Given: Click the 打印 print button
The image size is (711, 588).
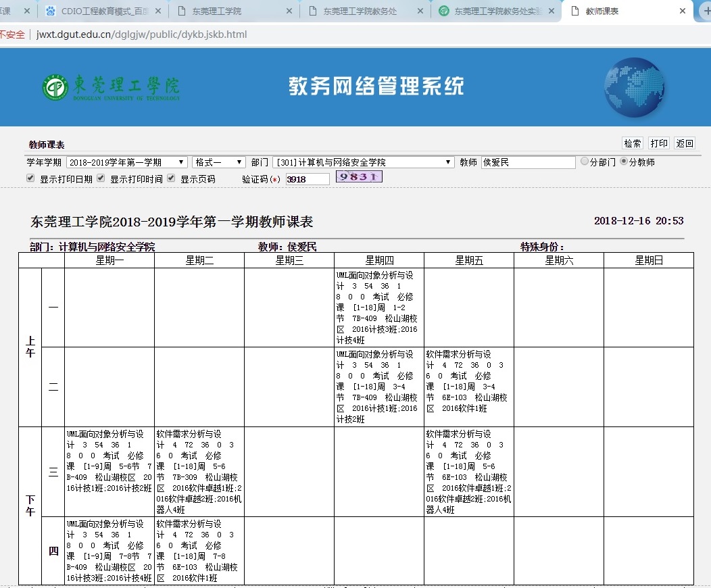Looking at the screenshot, I should (659, 143).
